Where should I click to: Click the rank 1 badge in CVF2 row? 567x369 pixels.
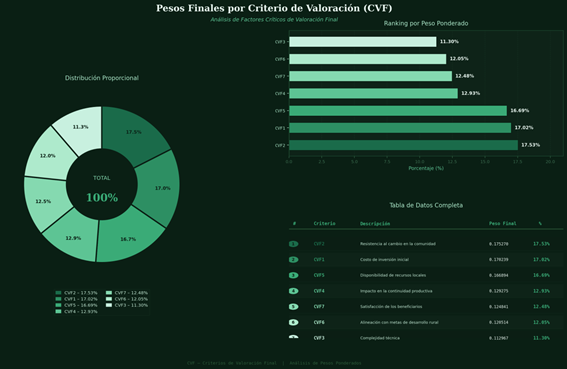(294, 244)
